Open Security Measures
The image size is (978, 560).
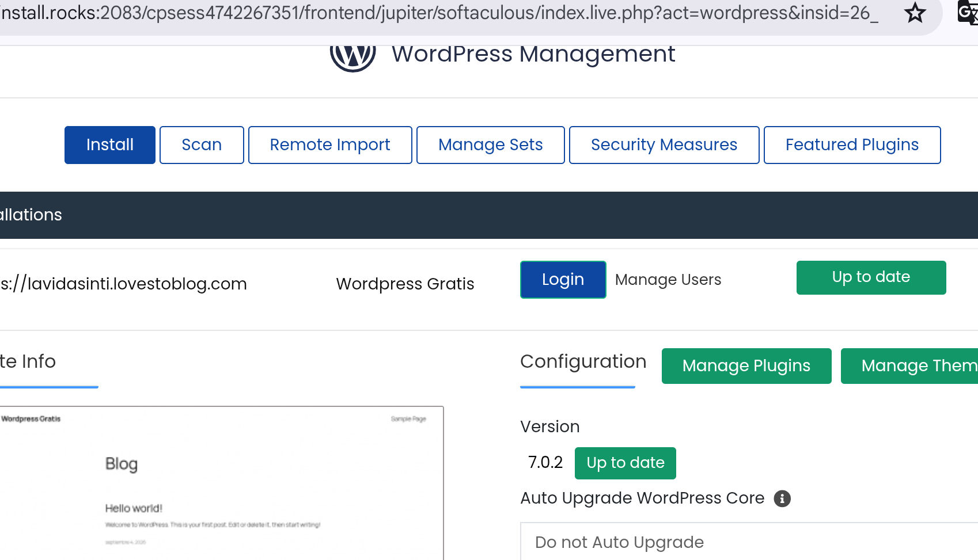(x=664, y=145)
